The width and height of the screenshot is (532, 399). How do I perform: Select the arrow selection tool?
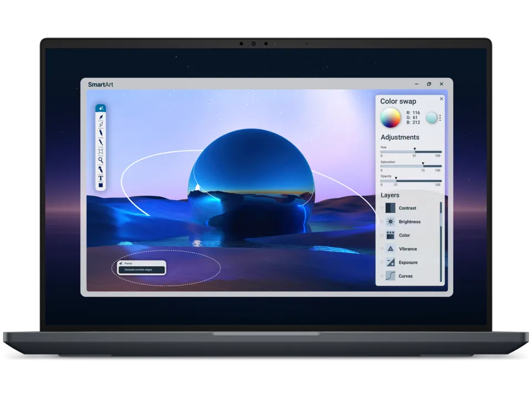101,117
